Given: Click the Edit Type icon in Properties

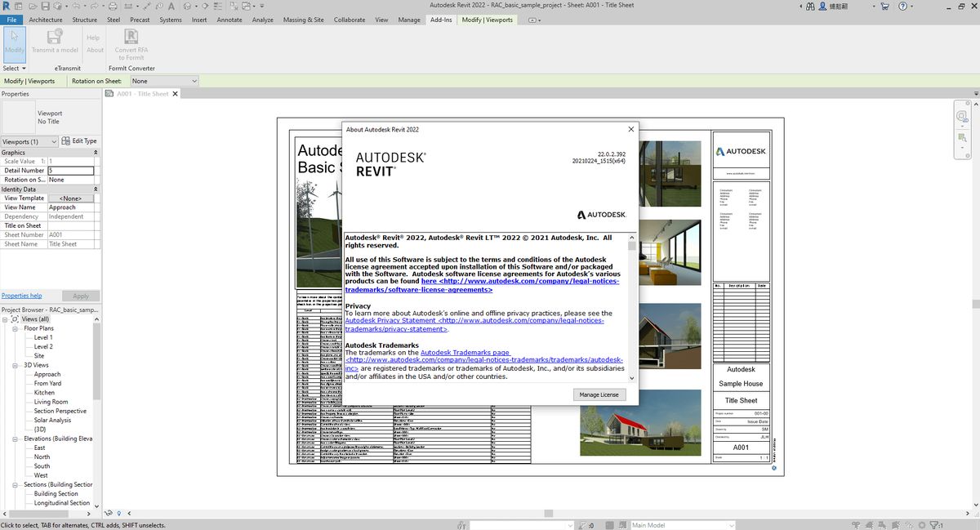Looking at the screenshot, I should point(66,140).
